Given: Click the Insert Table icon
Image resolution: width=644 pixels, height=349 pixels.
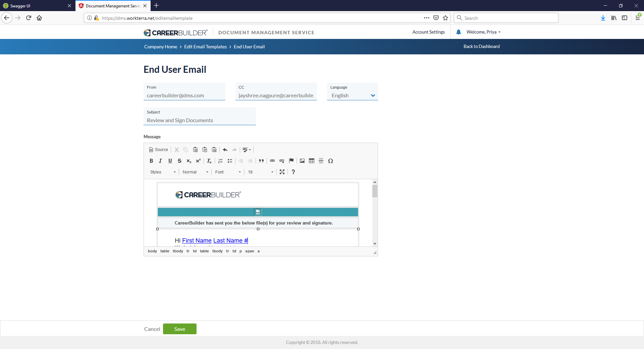Looking at the screenshot, I should (312, 161).
